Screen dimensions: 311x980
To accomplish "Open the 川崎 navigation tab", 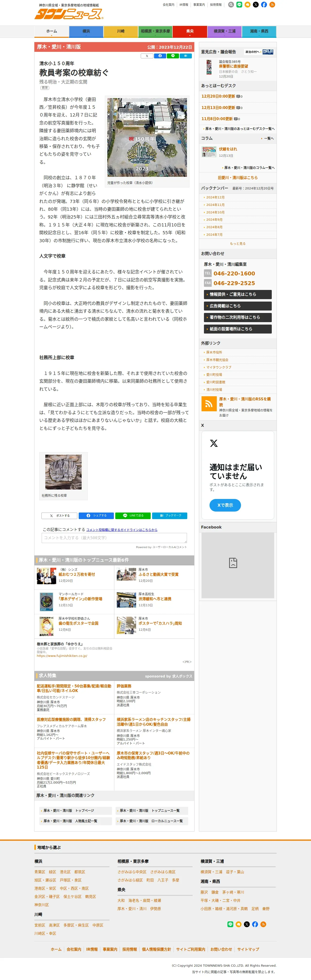I will (x=121, y=31).
